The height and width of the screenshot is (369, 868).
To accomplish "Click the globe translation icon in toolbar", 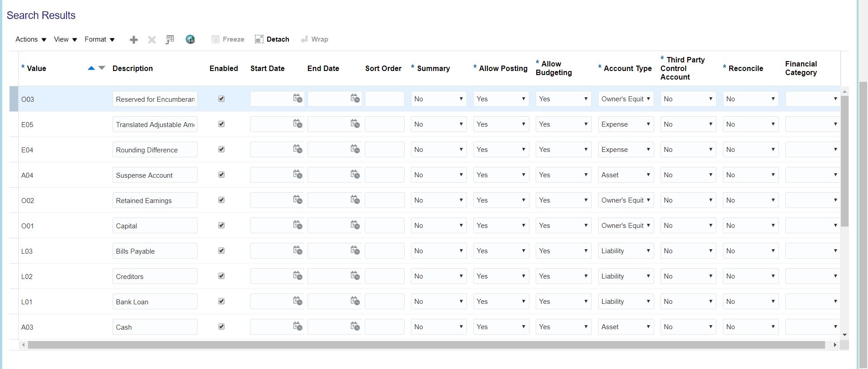I will click(x=190, y=40).
